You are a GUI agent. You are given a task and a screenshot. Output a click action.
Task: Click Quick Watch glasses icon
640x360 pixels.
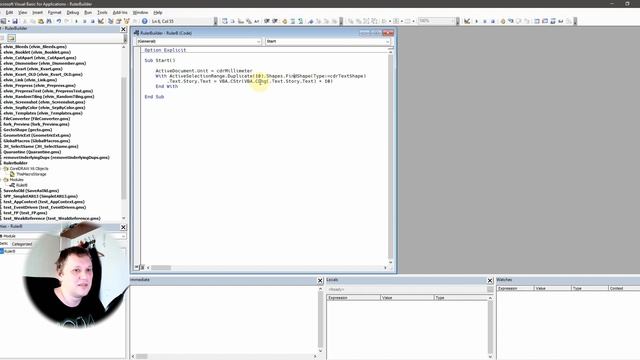pos(561,21)
